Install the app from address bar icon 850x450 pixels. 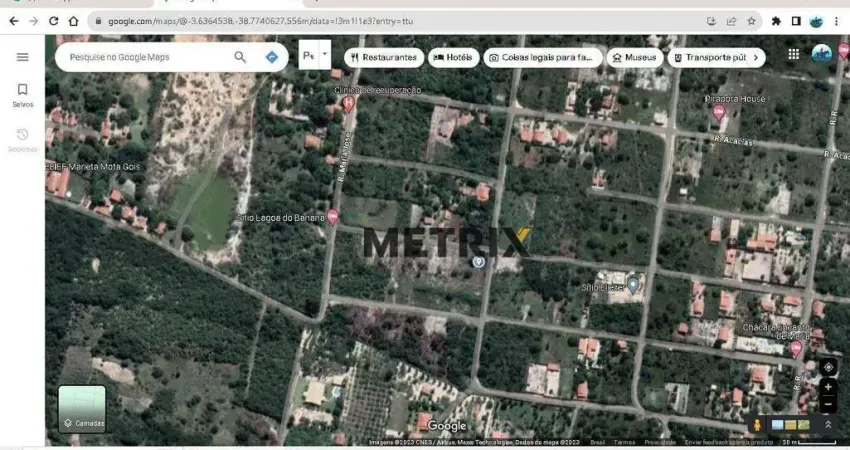pyautogui.click(x=711, y=21)
